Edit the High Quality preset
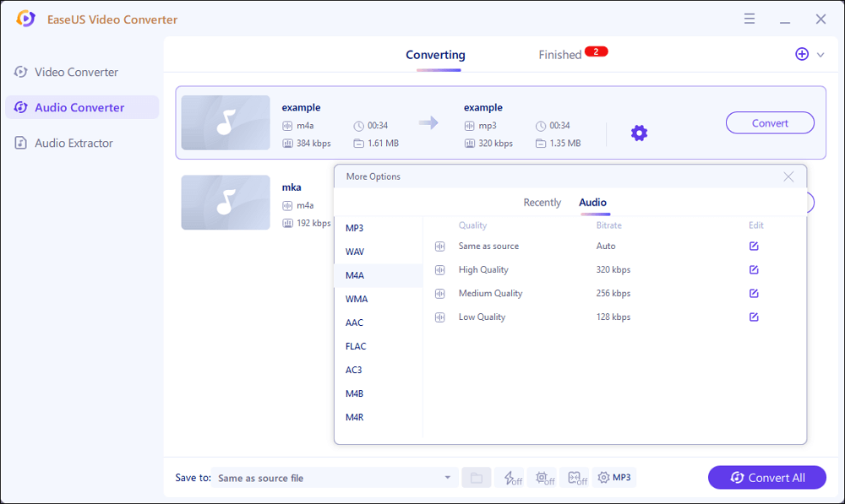This screenshot has width=845, height=504. tap(754, 270)
